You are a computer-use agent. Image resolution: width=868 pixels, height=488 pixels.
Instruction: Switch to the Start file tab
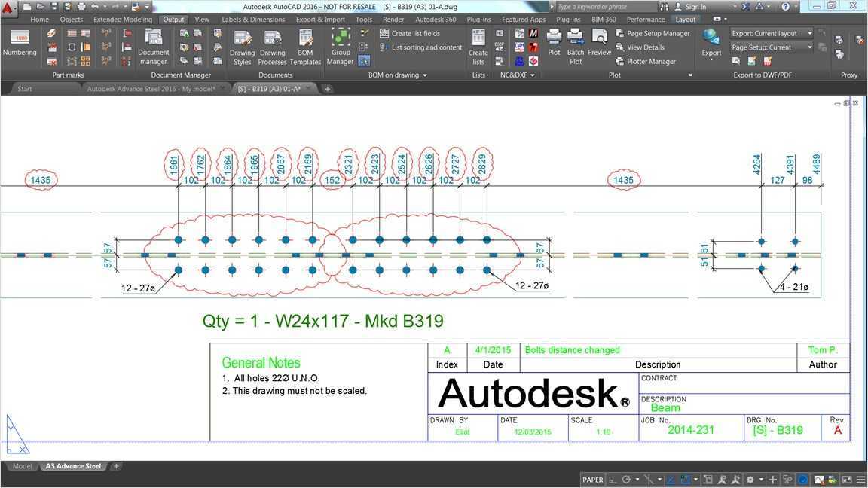pos(24,89)
